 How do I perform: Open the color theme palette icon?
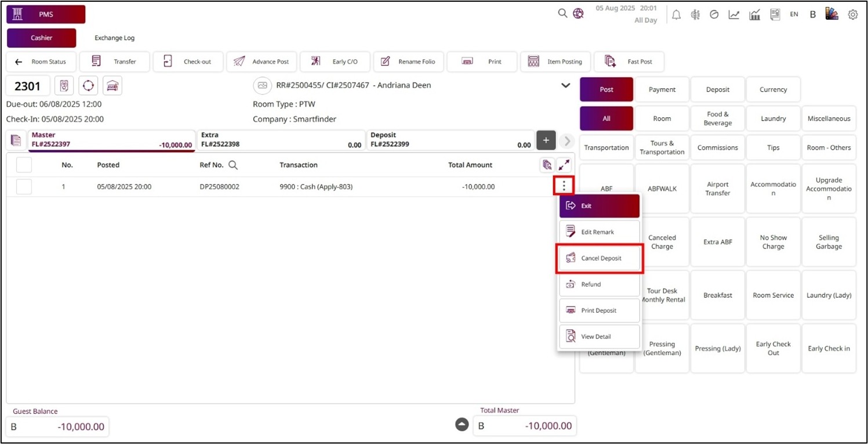(x=832, y=15)
